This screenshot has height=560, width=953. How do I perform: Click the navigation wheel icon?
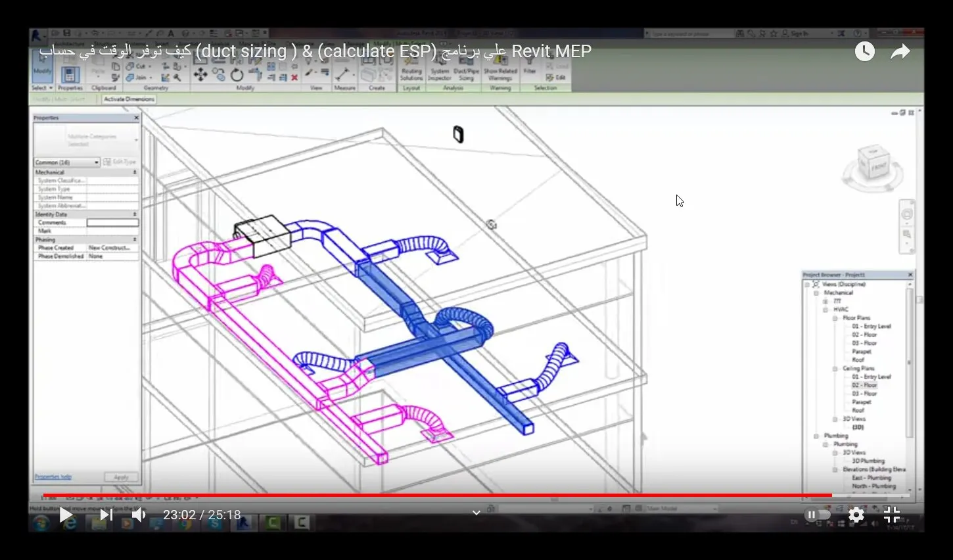click(907, 214)
